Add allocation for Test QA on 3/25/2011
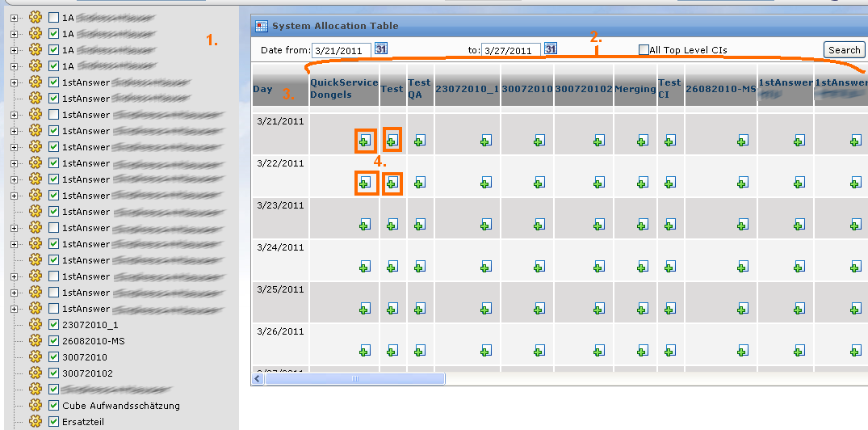Image resolution: width=868 pixels, height=430 pixels. point(420,309)
